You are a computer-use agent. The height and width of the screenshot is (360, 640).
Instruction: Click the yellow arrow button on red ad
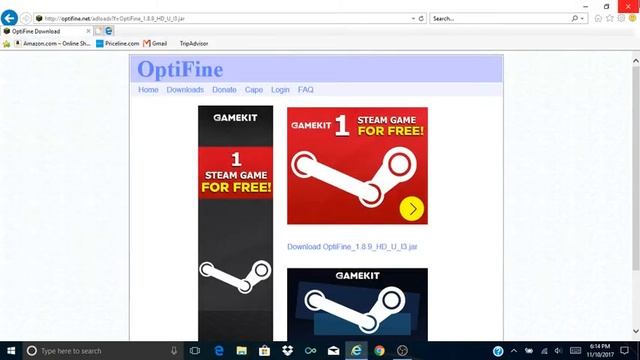411,209
